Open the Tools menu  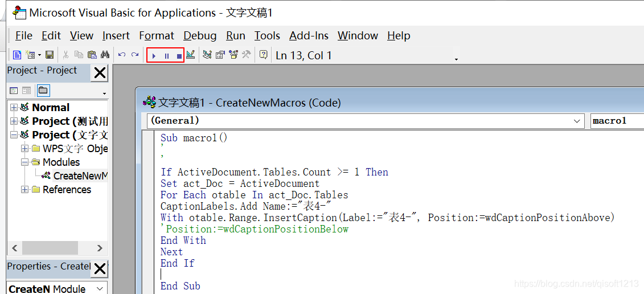[267, 36]
